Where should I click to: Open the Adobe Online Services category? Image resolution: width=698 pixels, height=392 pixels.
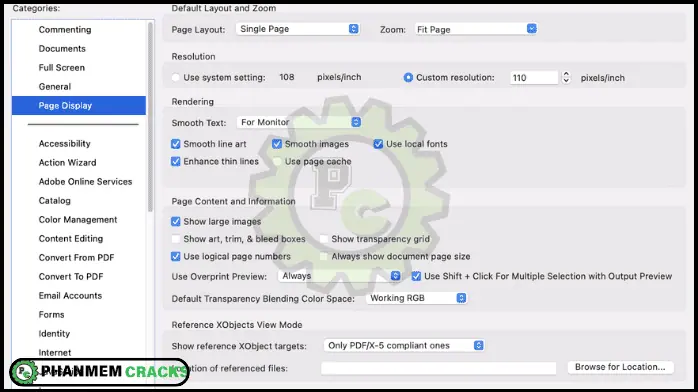pyautogui.click(x=85, y=182)
